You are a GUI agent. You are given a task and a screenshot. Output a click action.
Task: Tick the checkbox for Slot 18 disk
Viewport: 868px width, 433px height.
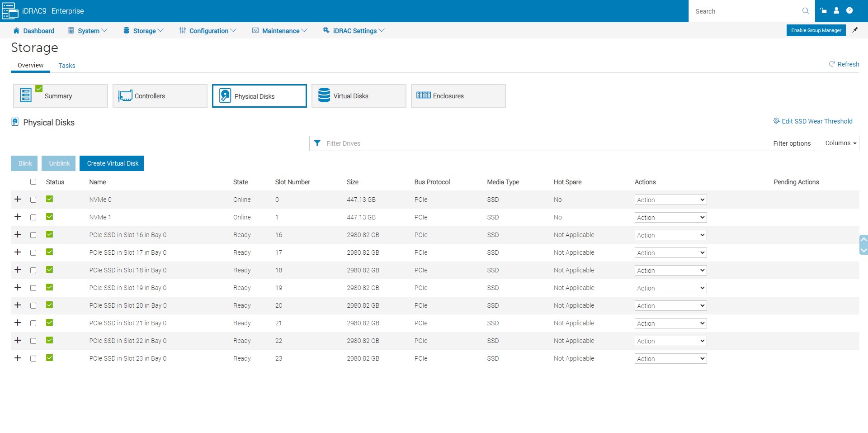coord(33,270)
